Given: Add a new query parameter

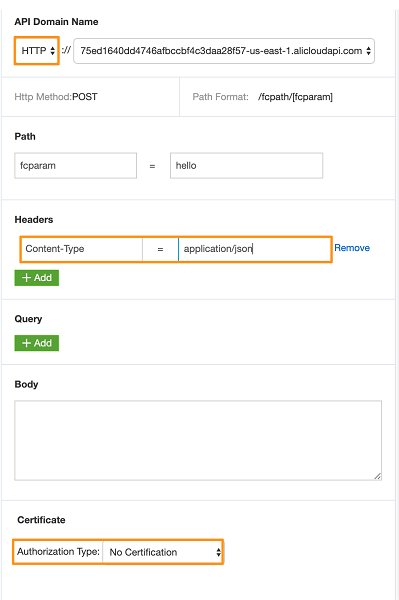Looking at the screenshot, I should coord(37,343).
